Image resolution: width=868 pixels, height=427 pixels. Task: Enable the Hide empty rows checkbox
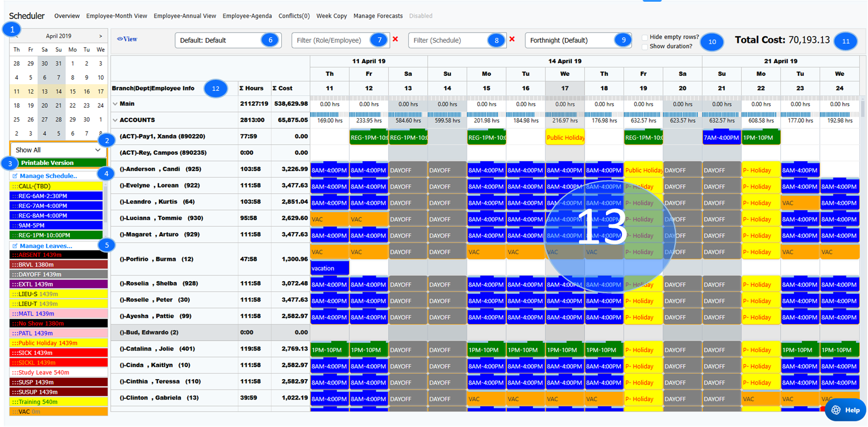click(645, 37)
